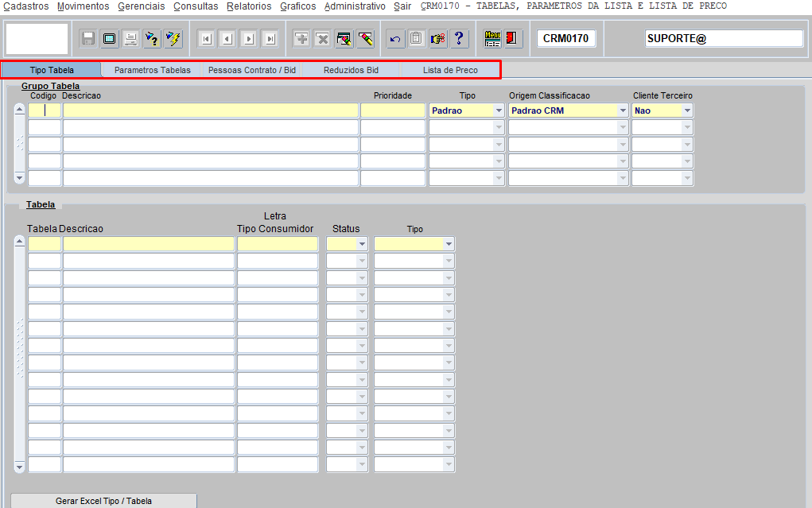
Task: Click the insert record plus icon
Action: click(x=301, y=39)
